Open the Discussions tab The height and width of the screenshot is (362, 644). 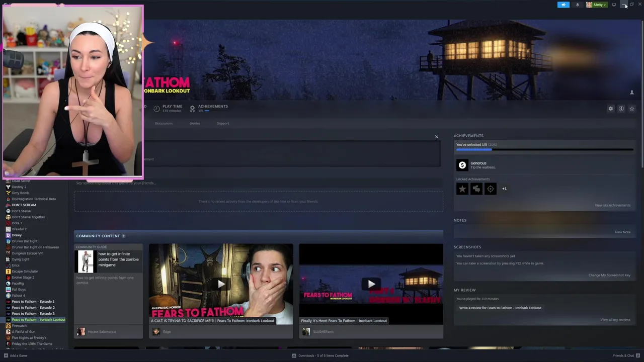pos(164,123)
